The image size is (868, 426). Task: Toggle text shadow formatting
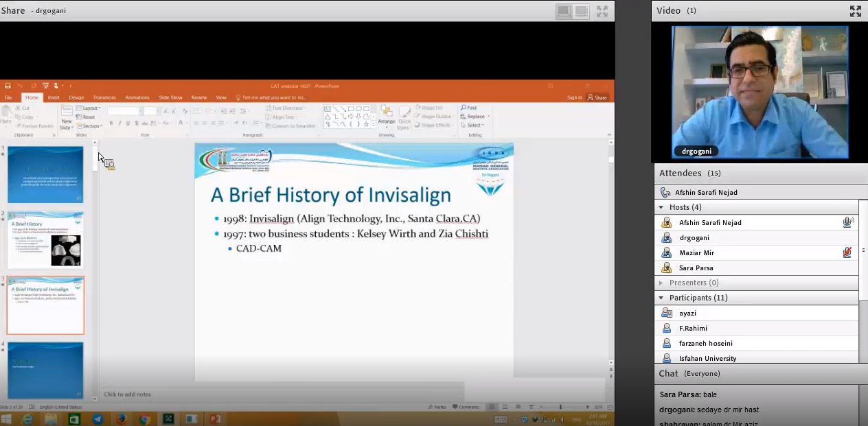(137, 123)
